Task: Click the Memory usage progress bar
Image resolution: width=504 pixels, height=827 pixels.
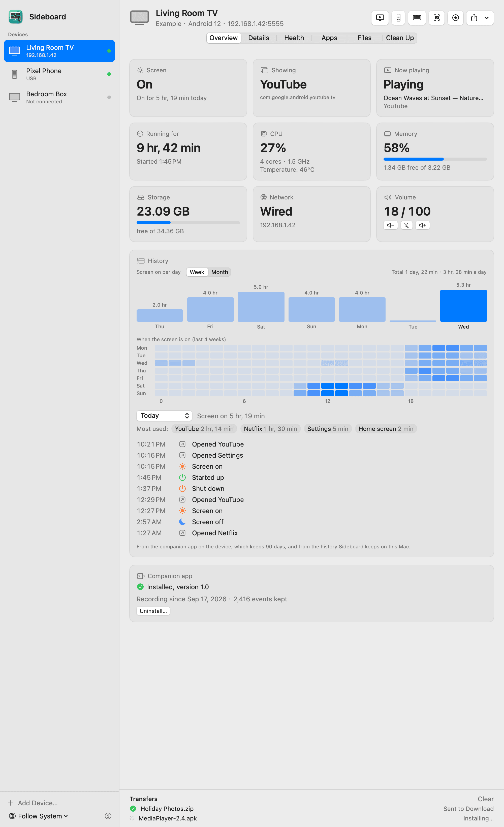Action: (435, 159)
